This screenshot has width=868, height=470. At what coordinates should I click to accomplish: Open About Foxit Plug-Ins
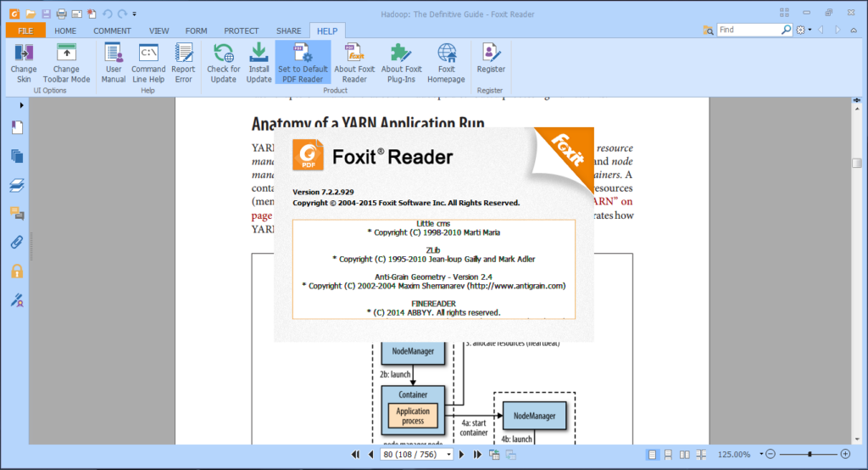401,63
